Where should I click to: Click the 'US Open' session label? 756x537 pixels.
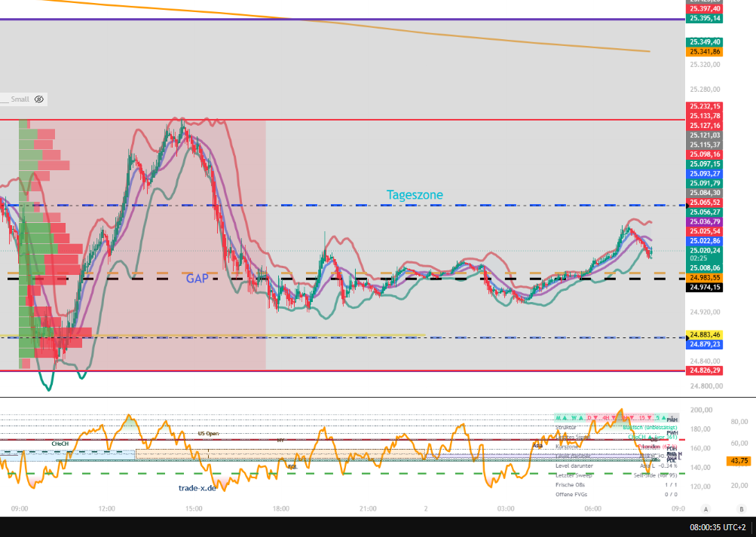point(208,434)
